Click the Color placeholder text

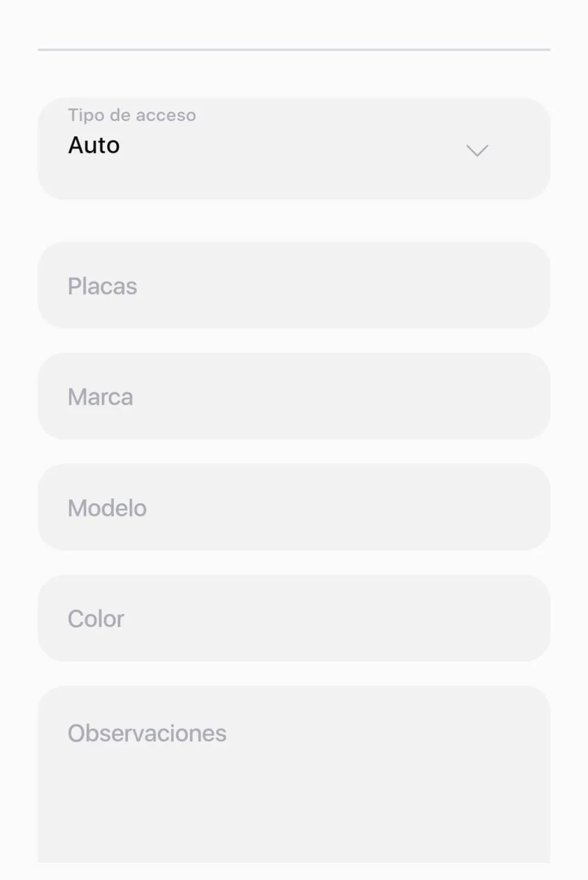click(96, 619)
